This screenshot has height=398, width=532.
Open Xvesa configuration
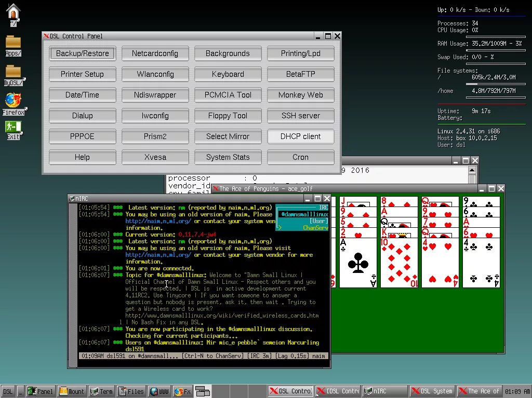click(x=155, y=157)
